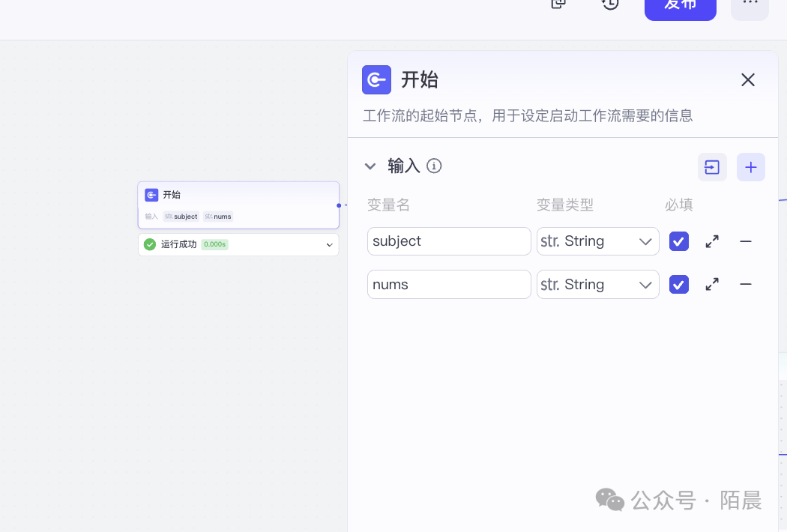Click the history clock icon in top toolbar
787x532 pixels.
click(x=610, y=4)
